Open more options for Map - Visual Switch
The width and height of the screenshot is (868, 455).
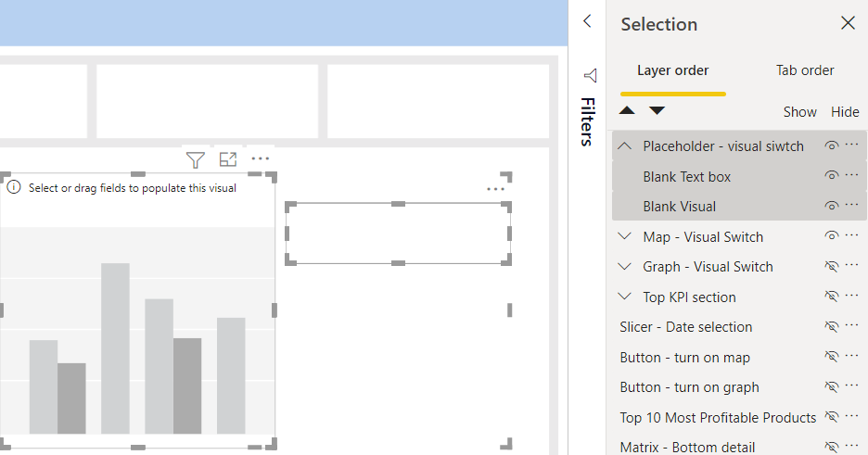[x=852, y=235]
